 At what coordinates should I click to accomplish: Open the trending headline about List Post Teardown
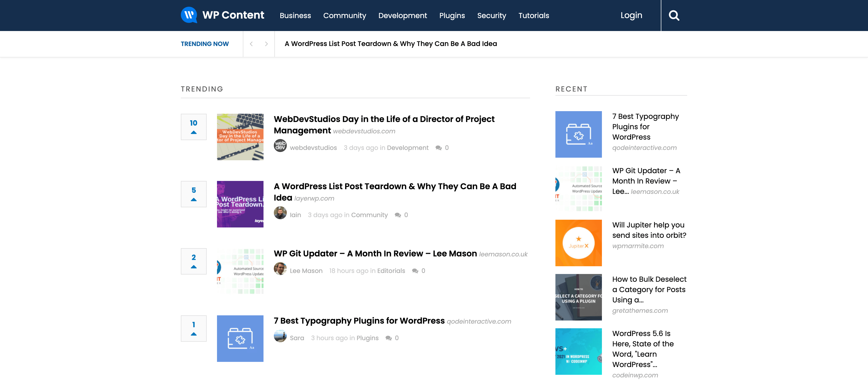[x=391, y=43]
